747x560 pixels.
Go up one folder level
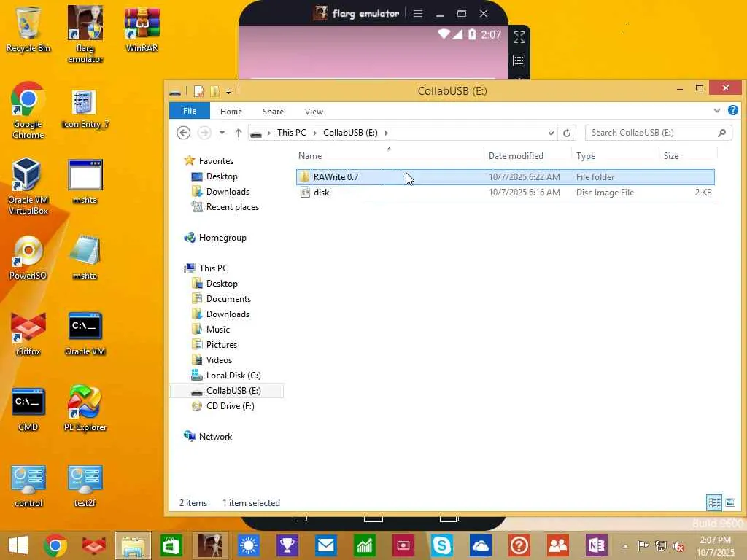click(239, 133)
